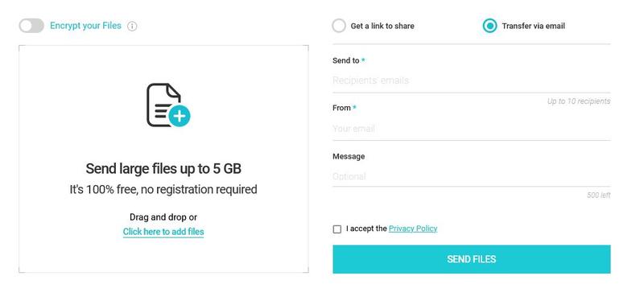The height and width of the screenshot is (301, 644).
Task: Focus the Recipients' emails input field
Action: 472,80
